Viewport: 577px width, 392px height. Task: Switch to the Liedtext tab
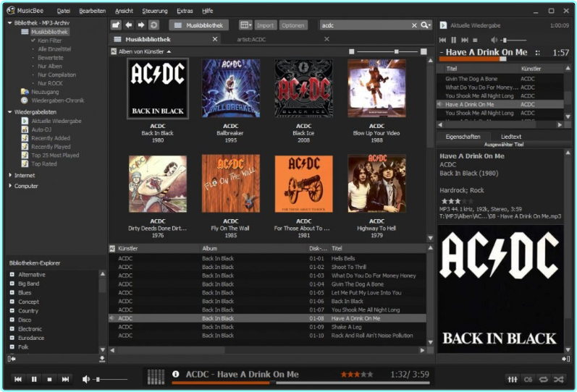tap(511, 137)
